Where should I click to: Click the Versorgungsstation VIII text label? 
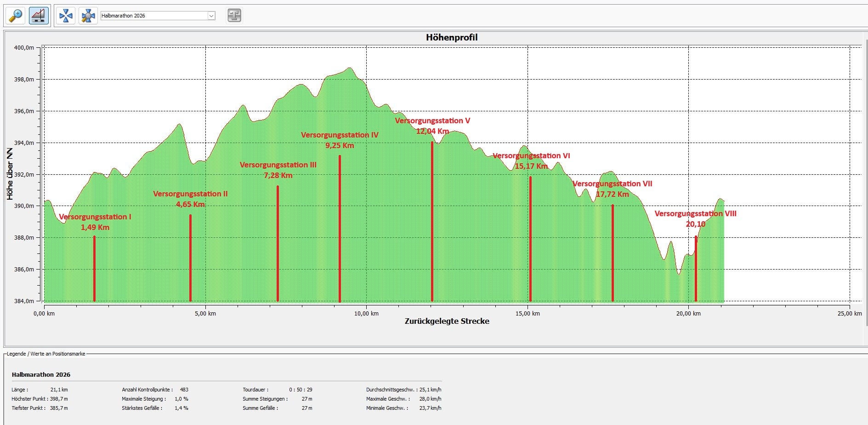click(x=695, y=214)
